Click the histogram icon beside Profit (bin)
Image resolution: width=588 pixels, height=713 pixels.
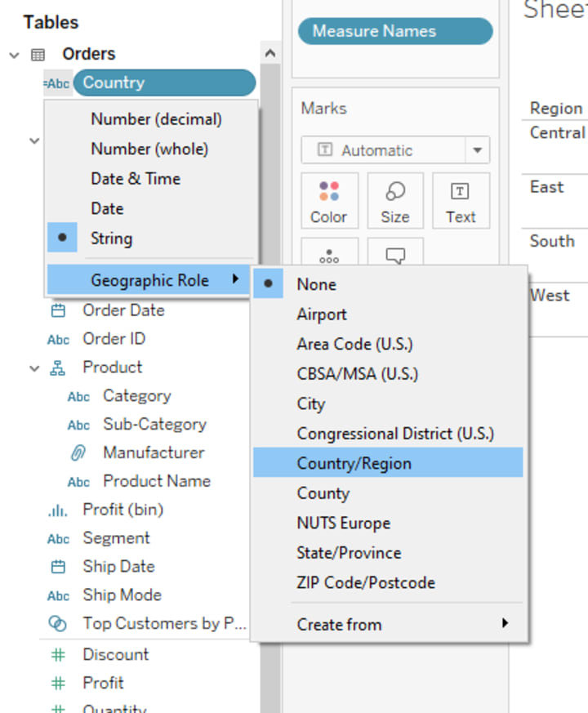58,510
